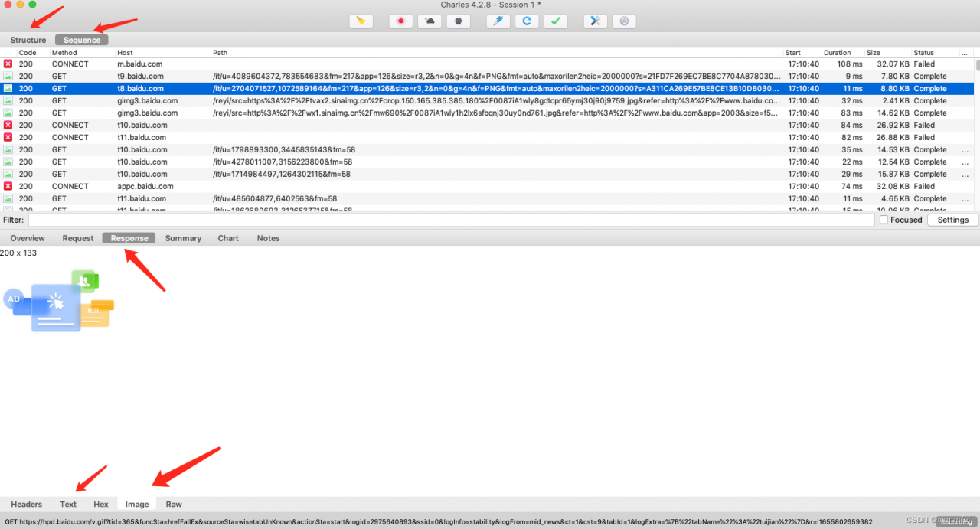Image resolution: width=980 pixels, height=529 pixels.
Task: Stop recording with the red record button
Action: click(x=400, y=21)
